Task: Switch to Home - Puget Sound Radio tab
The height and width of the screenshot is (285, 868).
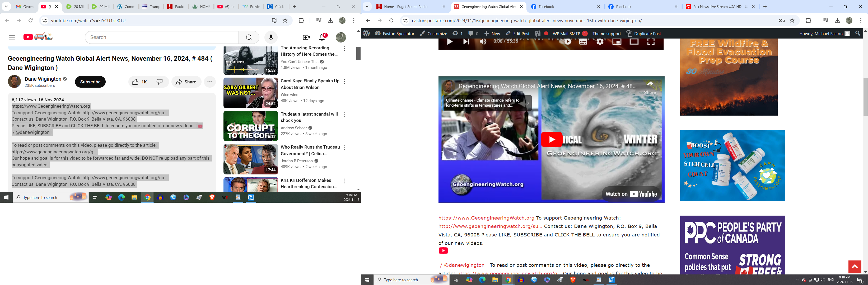Action: (x=406, y=6)
